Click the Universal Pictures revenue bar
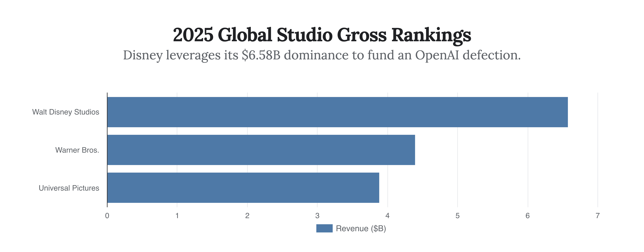The width and height of the screenshot is (644, 252). [x=243, y=188]
